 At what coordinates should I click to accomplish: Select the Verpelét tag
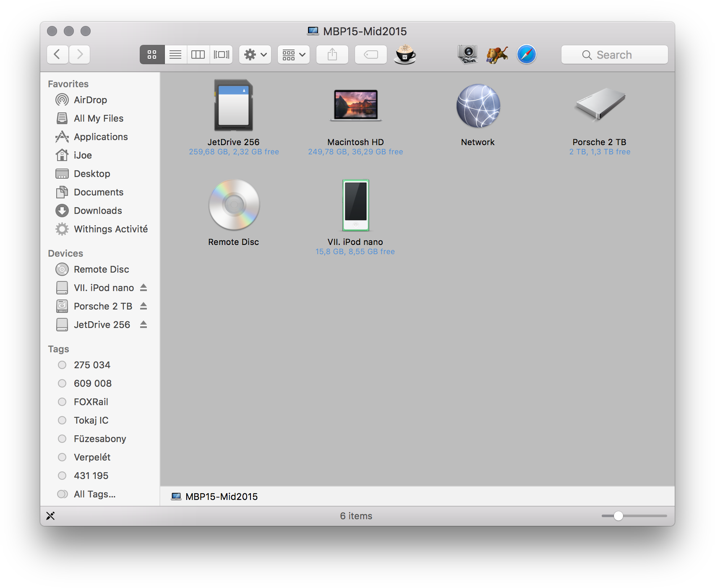point(99,457)
